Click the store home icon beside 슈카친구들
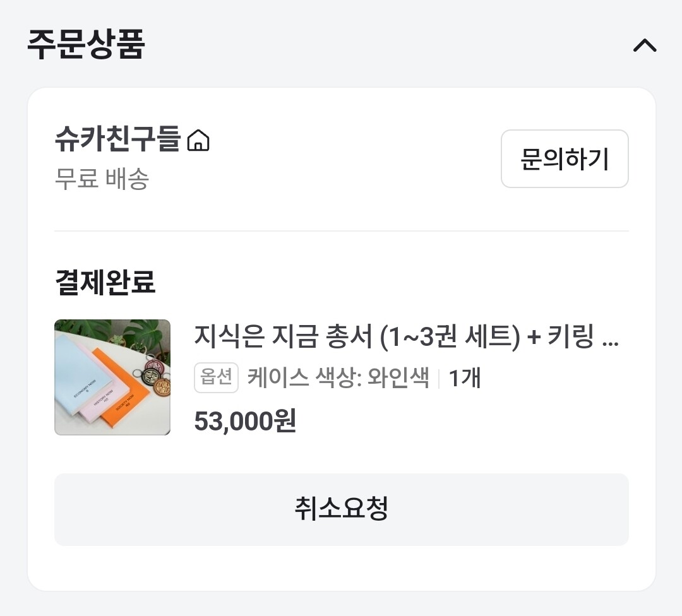 (198, 140)
